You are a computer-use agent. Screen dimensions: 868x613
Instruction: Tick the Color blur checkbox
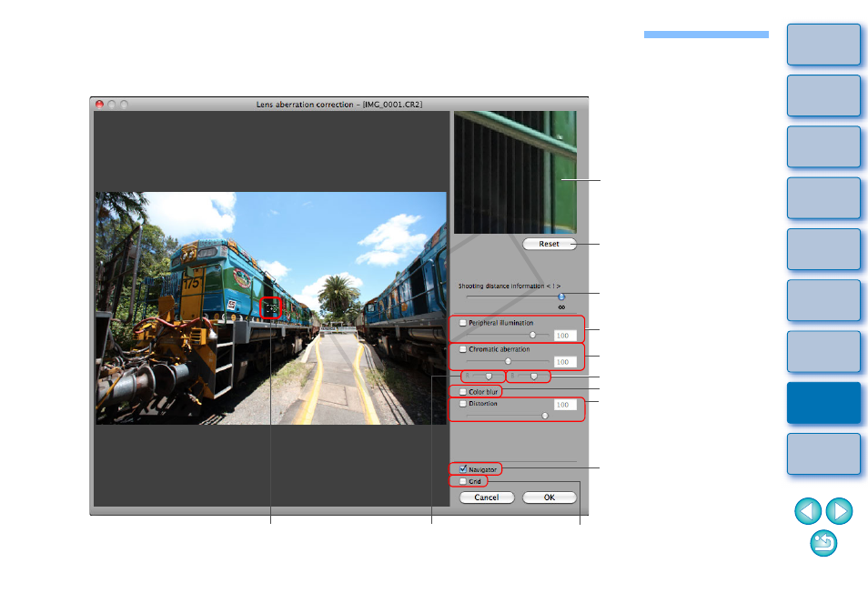pos(463,392)
